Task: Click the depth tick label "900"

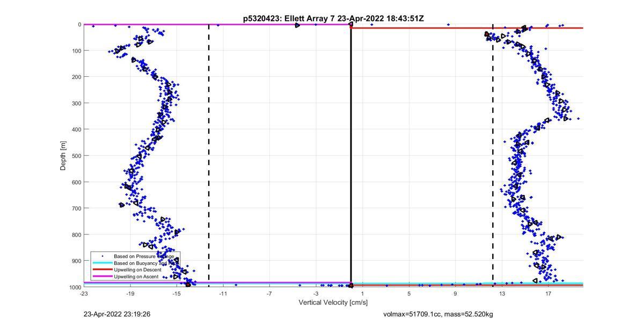Action: click(x=76, y=261)
